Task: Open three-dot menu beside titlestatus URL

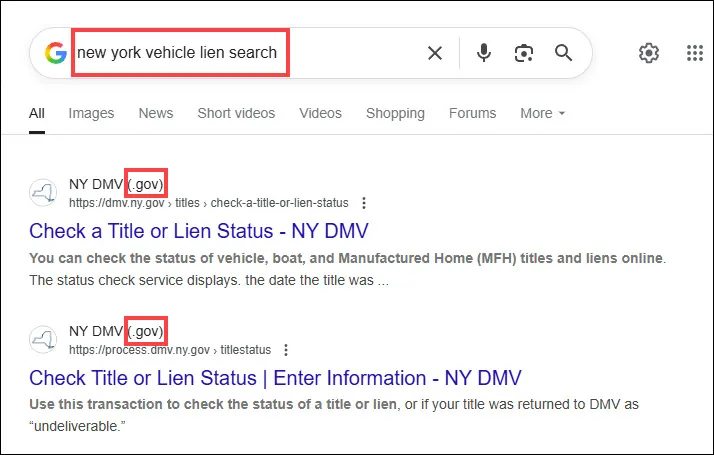Action: pos(286,350)
